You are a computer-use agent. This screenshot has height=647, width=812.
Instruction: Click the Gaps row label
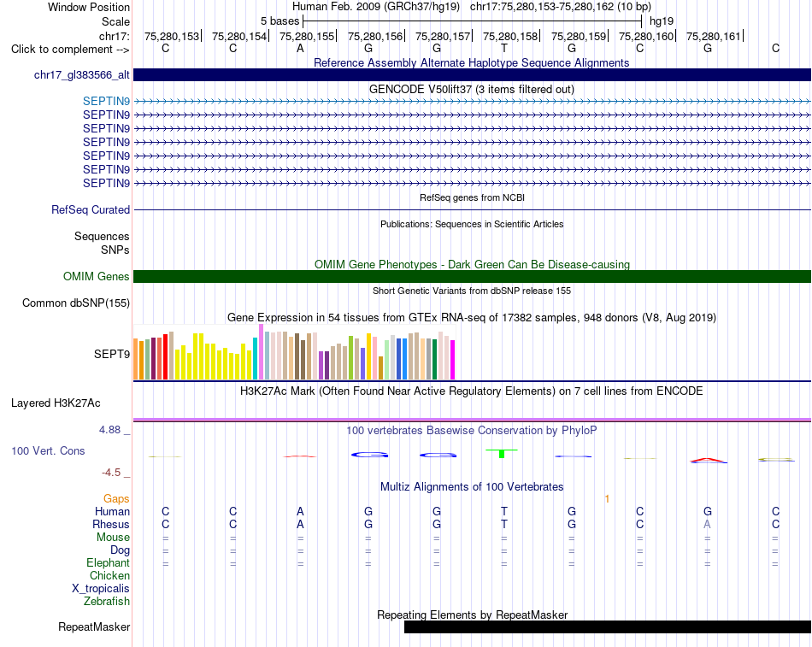click(116, 499)
